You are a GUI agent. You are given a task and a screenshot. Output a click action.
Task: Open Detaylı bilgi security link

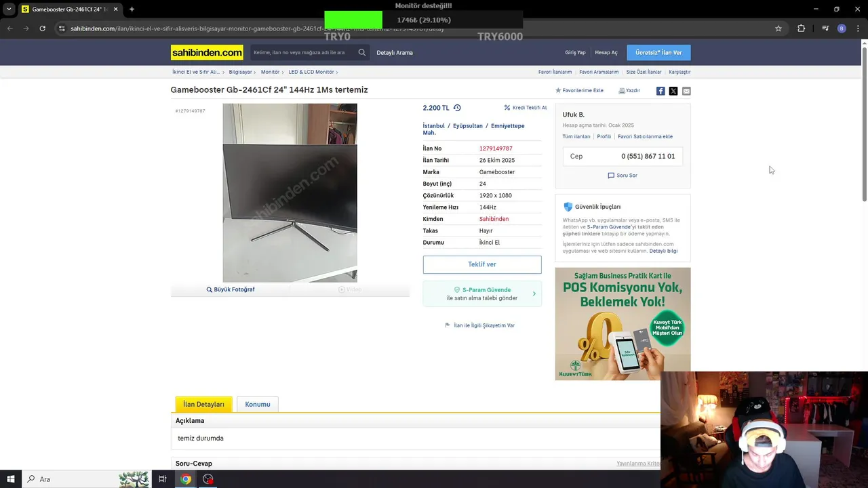[x=663, y=251]
